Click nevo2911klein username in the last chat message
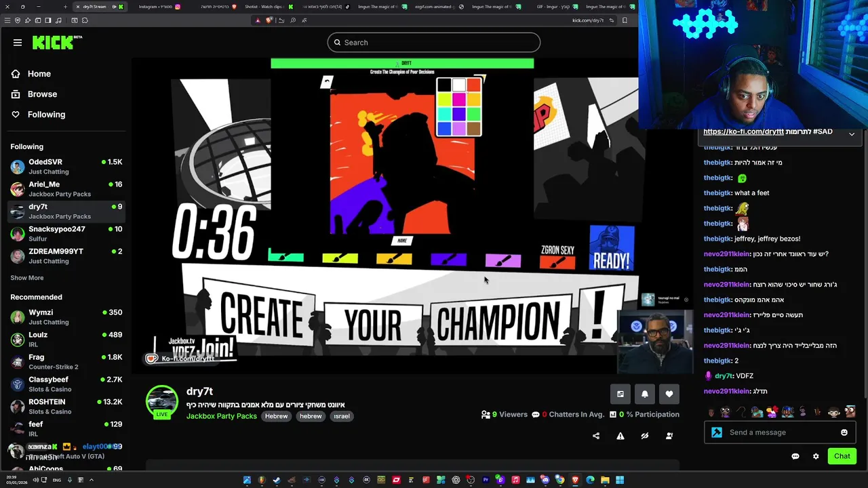 pos(726,391)
